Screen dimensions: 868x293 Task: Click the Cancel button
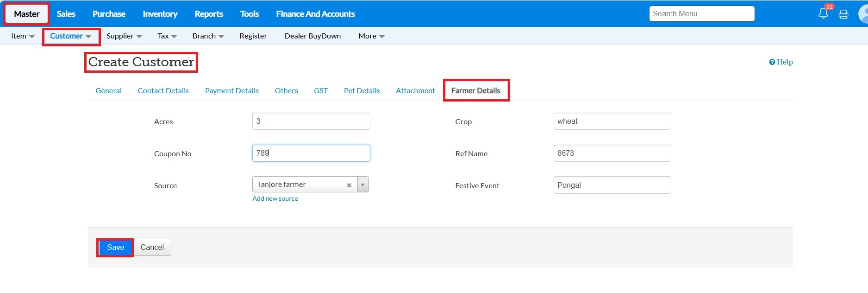(x=152, y=248)
